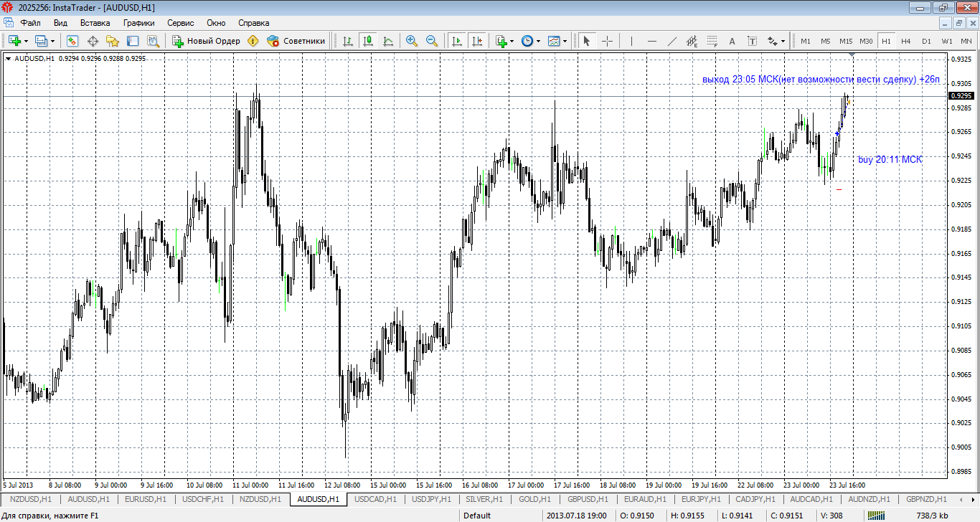
Task: Toggle the Советники button
Action: [x=296, y=41]
